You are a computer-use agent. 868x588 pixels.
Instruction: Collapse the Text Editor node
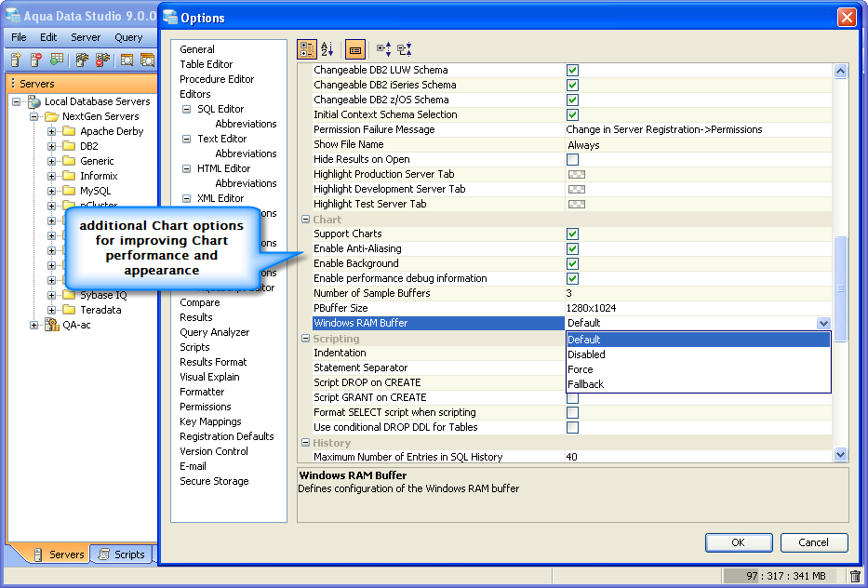(x=187, y=139)
